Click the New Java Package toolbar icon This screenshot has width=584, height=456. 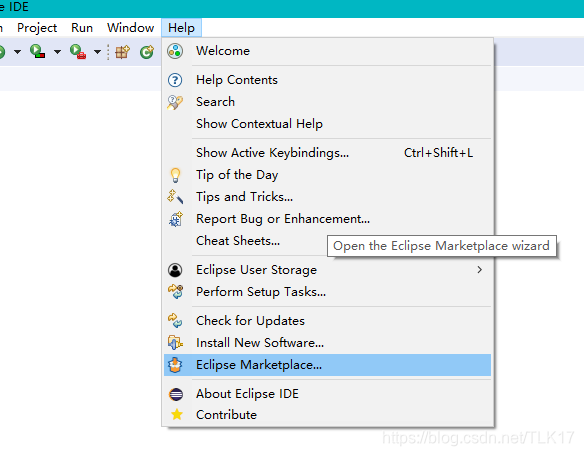(x=122, y=52)
